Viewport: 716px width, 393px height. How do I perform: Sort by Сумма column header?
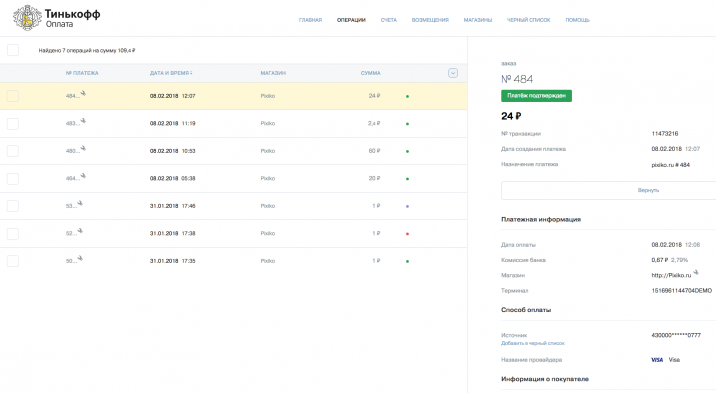point(370,73)
